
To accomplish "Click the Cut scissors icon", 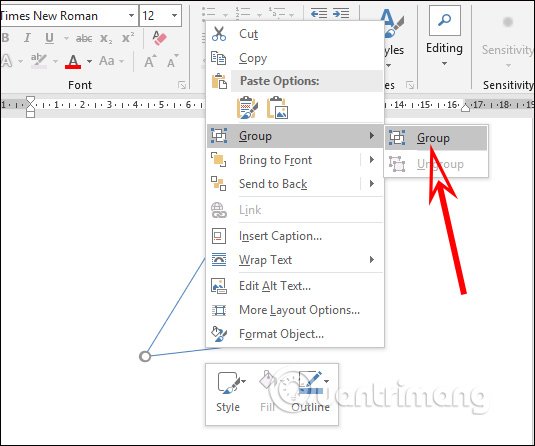I will 219,34.
